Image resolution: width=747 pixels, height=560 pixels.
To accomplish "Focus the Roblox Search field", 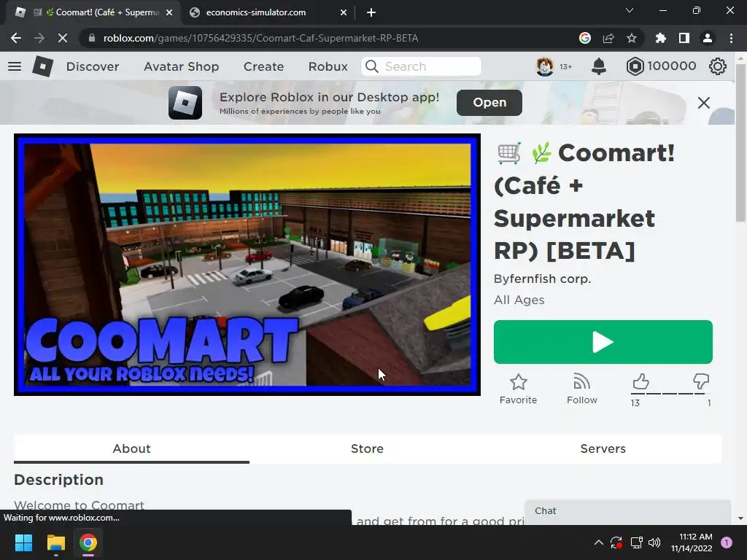I will click(421, 66).
